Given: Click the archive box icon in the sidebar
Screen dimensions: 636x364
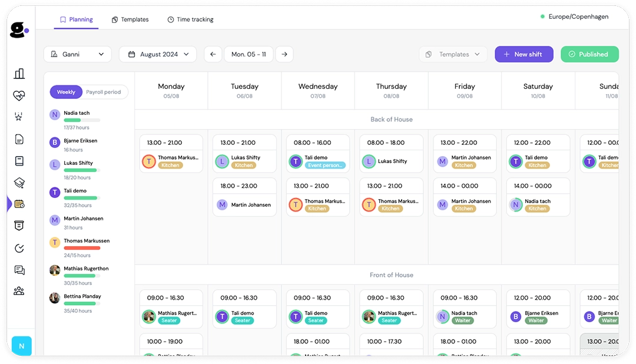Looking at the screenshot, I should (x=19, y=225).
